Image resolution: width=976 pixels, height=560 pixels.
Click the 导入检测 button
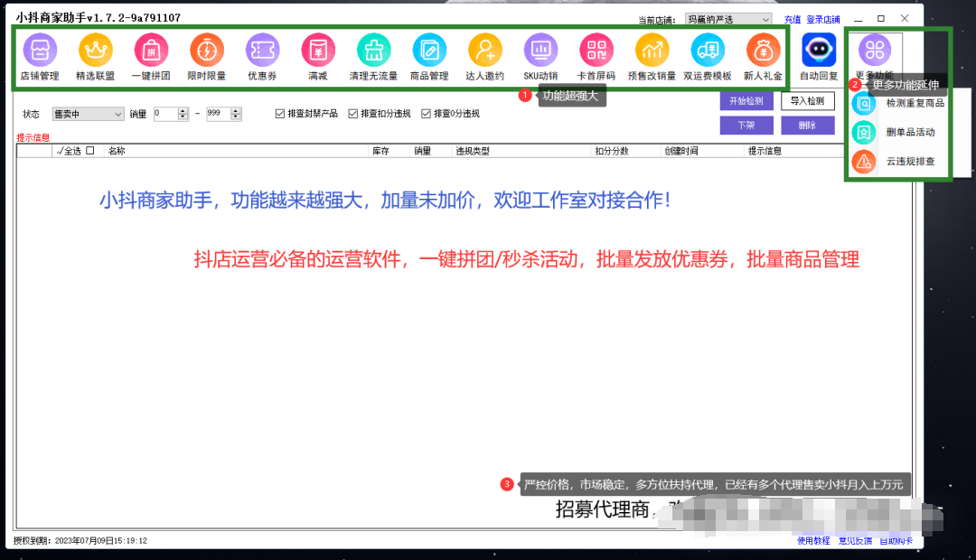[807, 101]
